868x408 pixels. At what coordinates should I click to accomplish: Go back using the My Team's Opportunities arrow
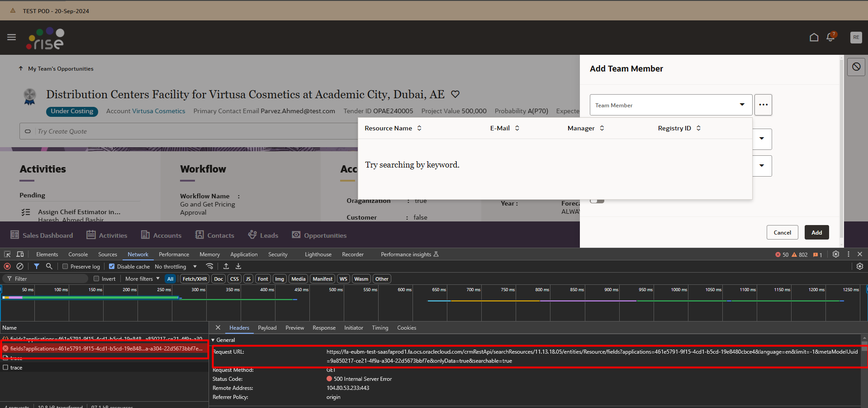pyautogui.click(x=21, y=69)
